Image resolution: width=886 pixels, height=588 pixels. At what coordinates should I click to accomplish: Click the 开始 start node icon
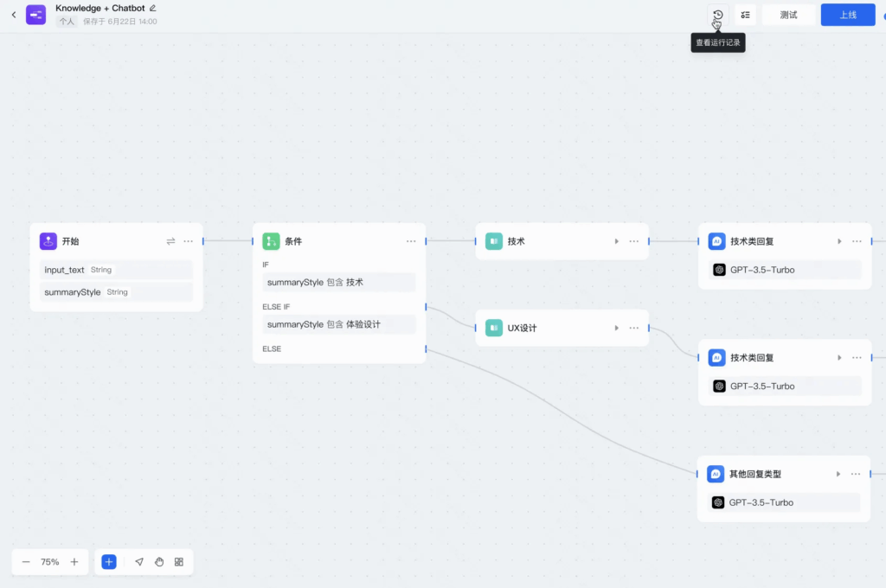pos(48,241)
